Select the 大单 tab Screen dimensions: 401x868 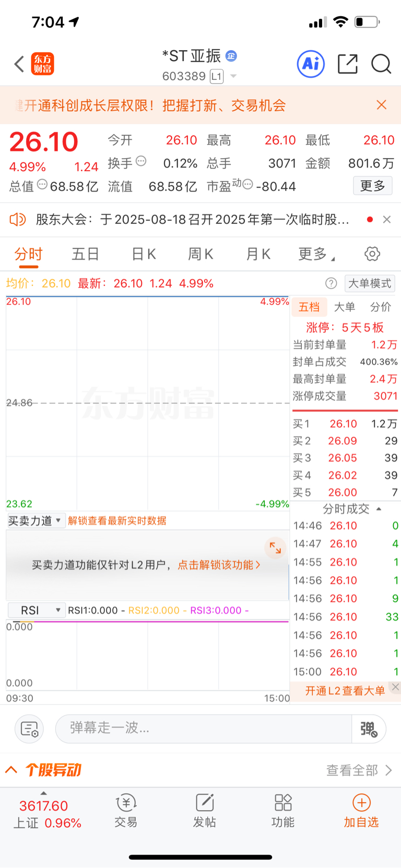pos(345,307)
